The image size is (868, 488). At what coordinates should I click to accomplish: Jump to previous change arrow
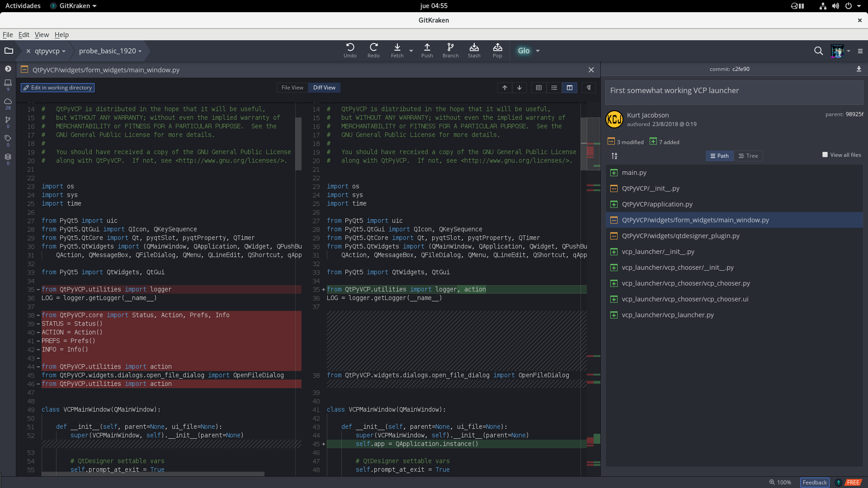[505, 88]
